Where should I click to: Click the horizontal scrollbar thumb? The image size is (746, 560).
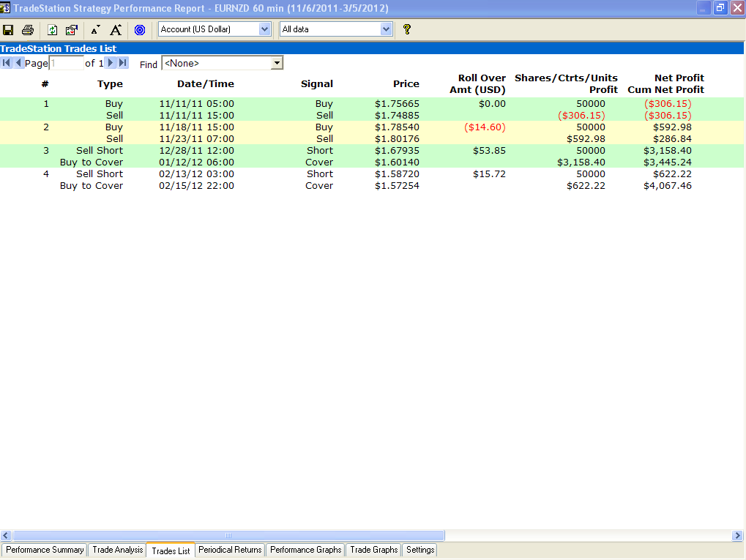[x=228, y=535]
